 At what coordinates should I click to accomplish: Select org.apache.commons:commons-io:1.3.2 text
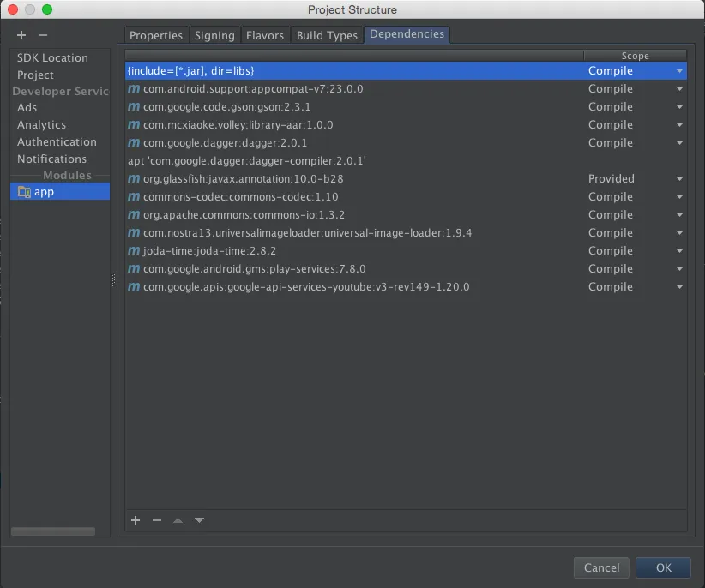[x=244, y=215]
